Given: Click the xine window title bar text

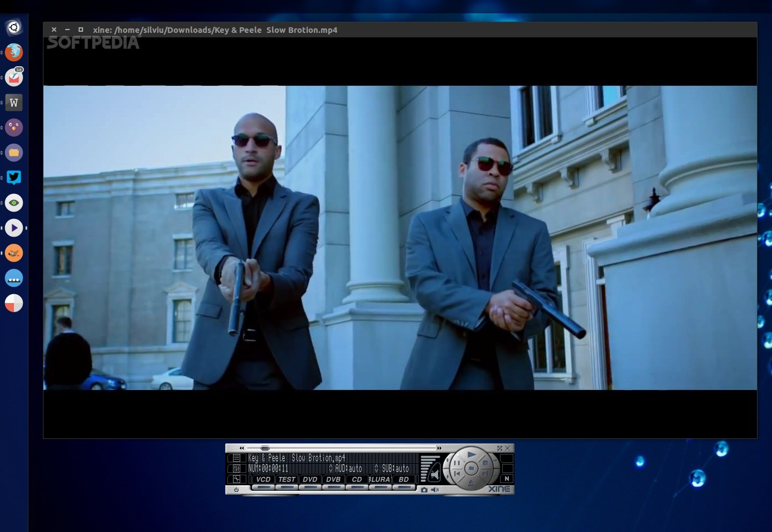Looking at the screenshot, I should 215,30.
